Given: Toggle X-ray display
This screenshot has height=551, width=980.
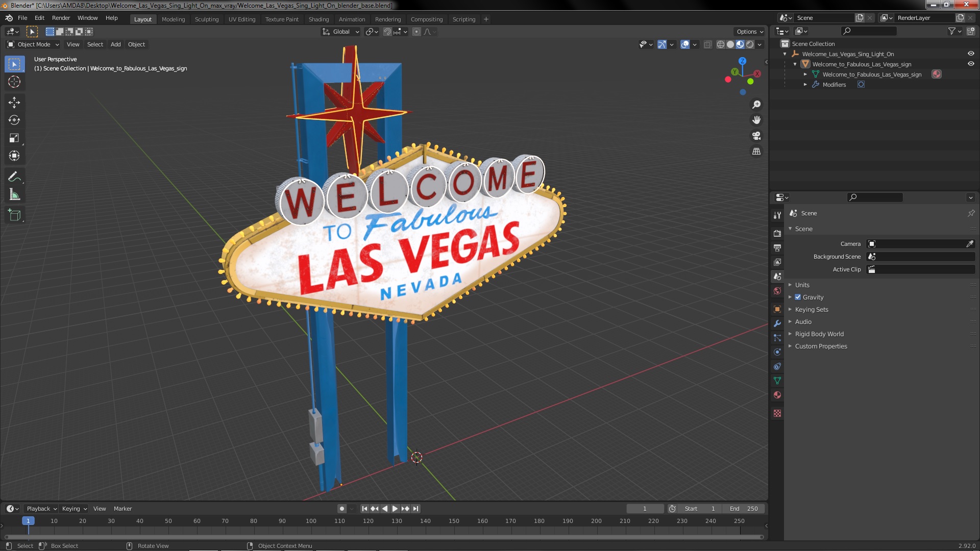Looking at the screenshot, I should 707,44.
